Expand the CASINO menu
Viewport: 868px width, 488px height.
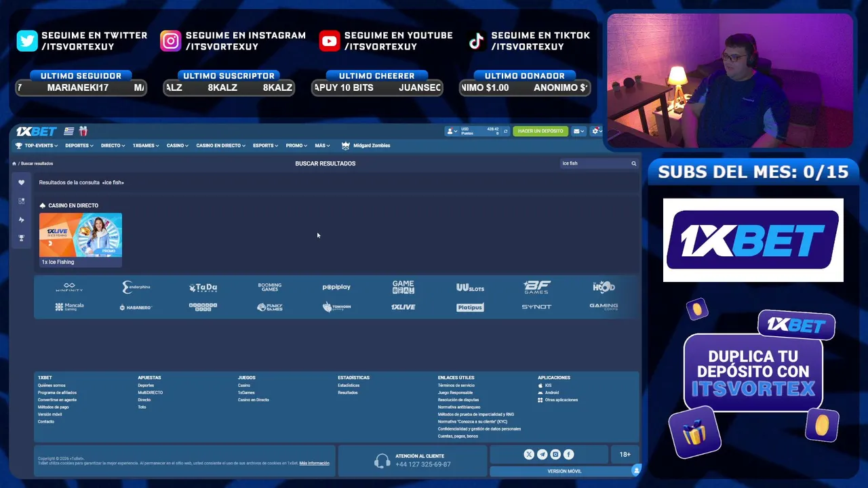(178, 146)
